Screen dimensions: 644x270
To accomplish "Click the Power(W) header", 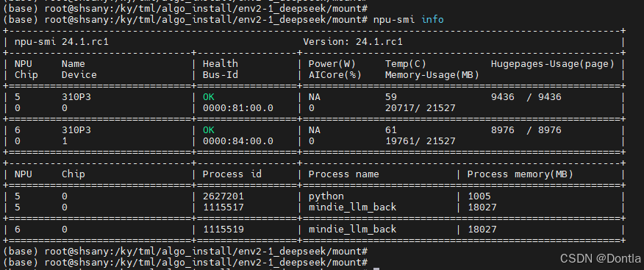I will [x=332, y=64].
